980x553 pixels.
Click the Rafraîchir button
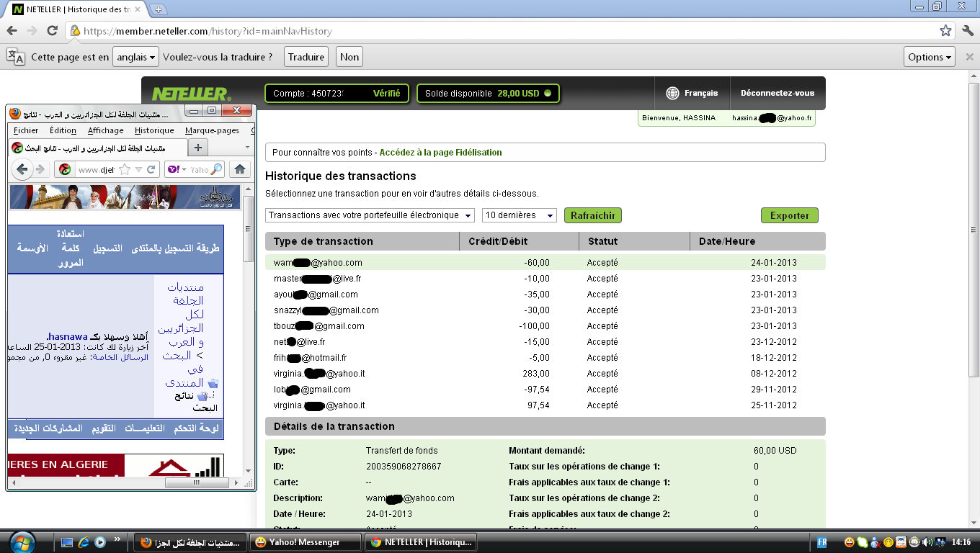(592, 215)
